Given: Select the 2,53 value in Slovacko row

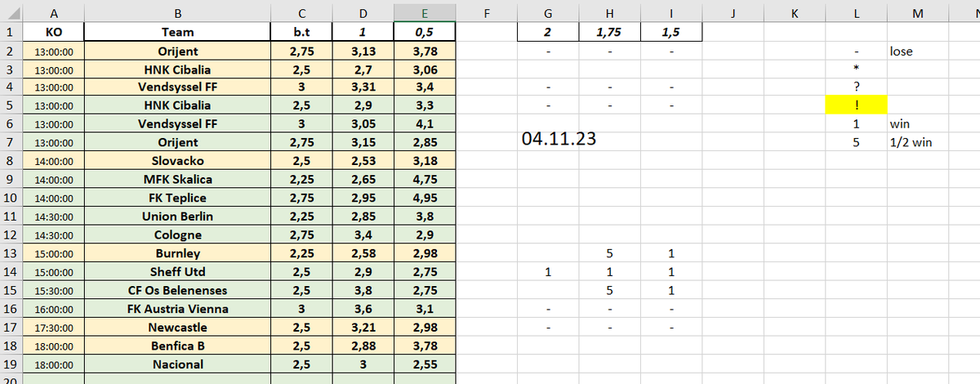Looking at the screenshot, I should pyautogui.click(x=363, y=161).
